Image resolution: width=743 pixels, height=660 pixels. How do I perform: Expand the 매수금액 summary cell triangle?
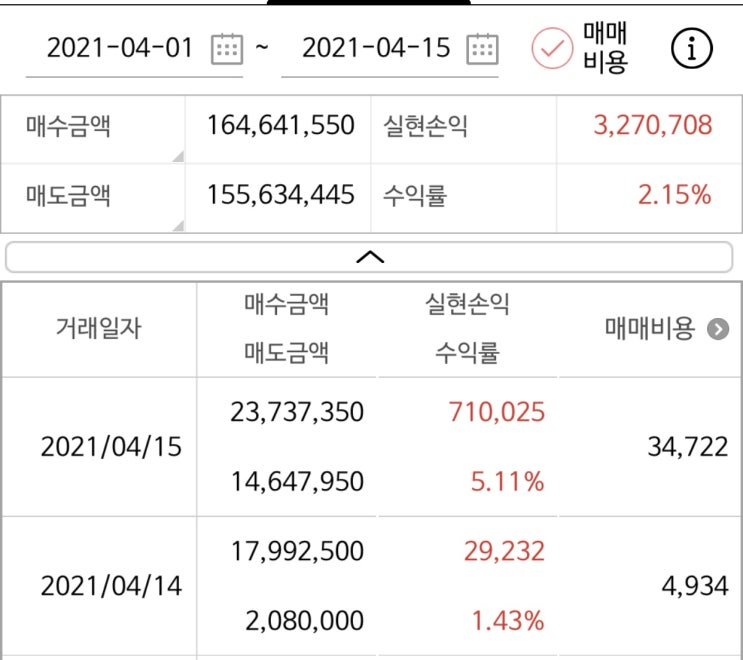[x=178, y=156]
